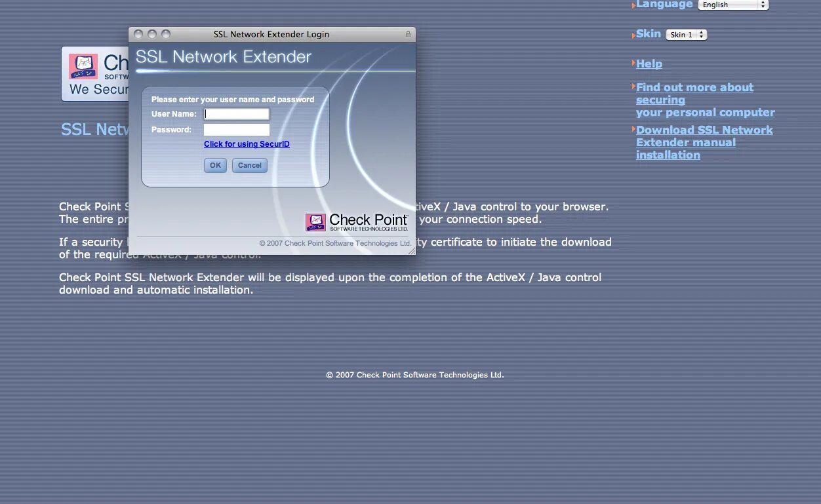This screenshot has height=504, width=821.
Task: Click the Password input field
Action: [x=237, y=130]
